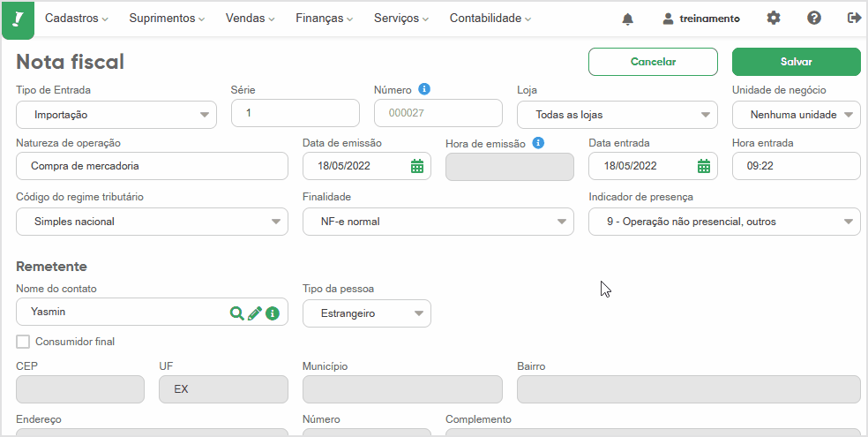The image size is (868, 437).
Task: Search contacts with the magnifier icon
Action: (237, 313)
